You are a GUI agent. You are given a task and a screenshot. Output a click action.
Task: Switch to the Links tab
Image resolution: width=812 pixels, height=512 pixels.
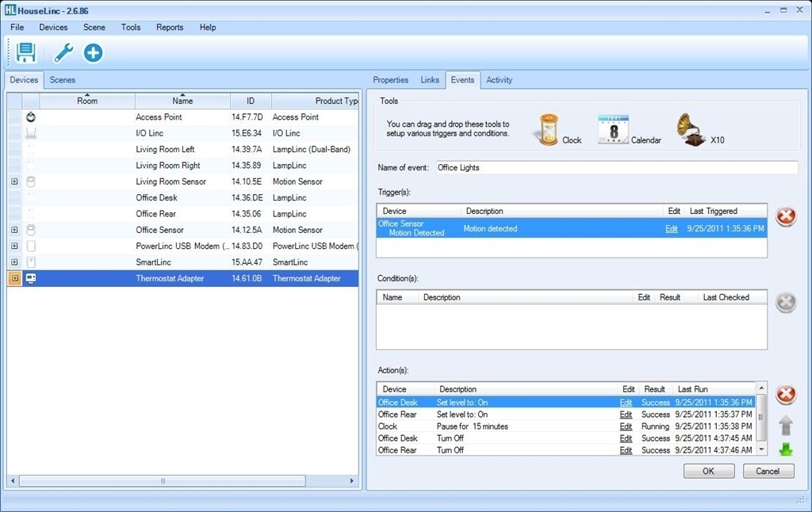point(430,80)
